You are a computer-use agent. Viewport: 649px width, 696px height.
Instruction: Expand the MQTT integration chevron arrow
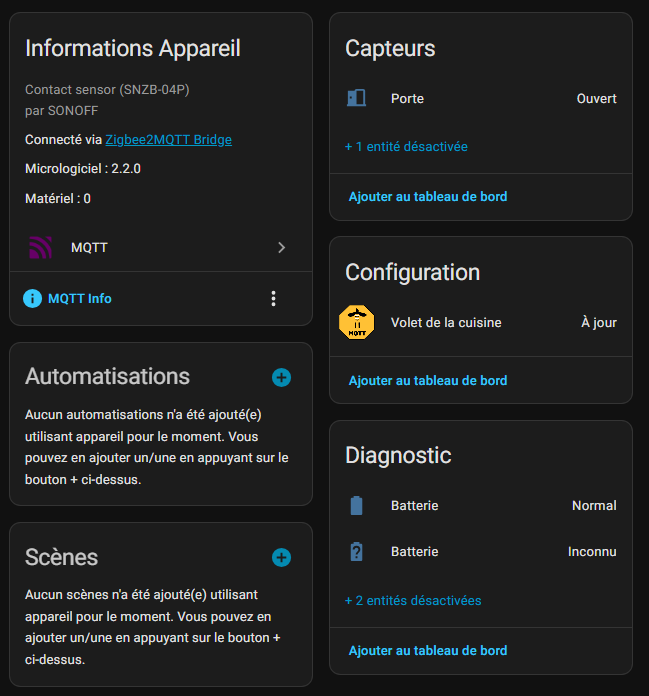tap(281, 248)
